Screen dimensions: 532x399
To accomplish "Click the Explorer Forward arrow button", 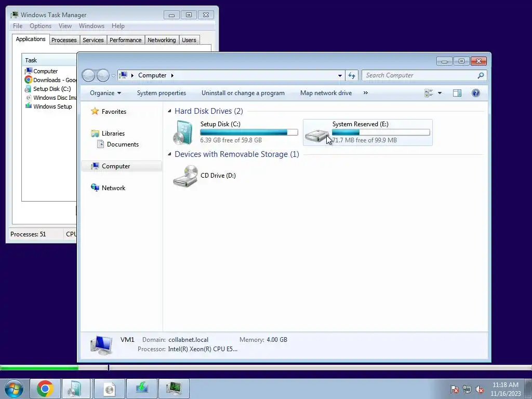I will (x=103, y=75).
